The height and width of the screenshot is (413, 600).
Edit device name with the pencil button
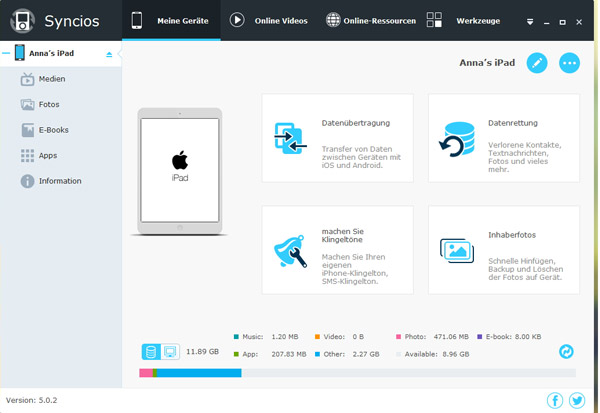(x=537, y=63)
